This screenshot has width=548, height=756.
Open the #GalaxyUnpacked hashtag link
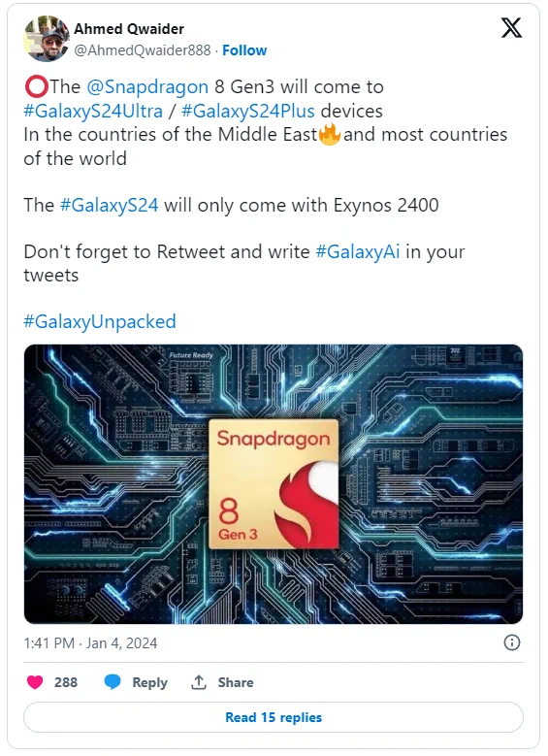(100, 322)
